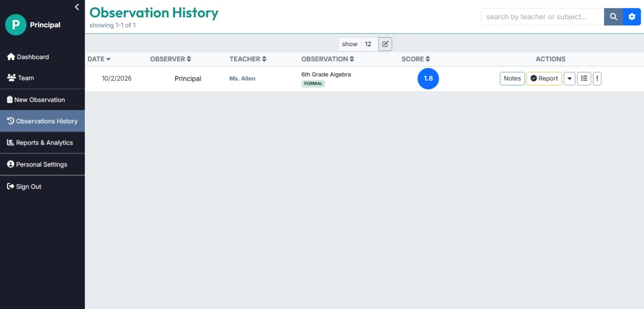The height and width of the screenshot is (309, 644).
Task: Sort the table by the Date column
Action: pyautogui.click(x=99, y=59)
